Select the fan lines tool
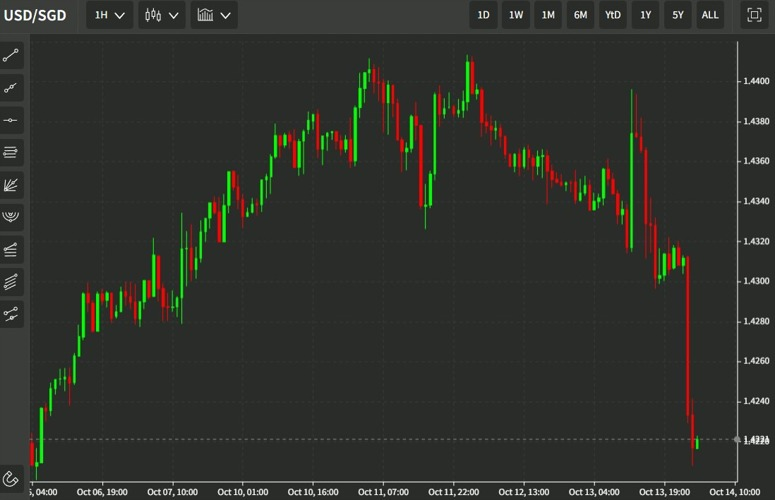The image size is (775, 500). pos(11,185)
